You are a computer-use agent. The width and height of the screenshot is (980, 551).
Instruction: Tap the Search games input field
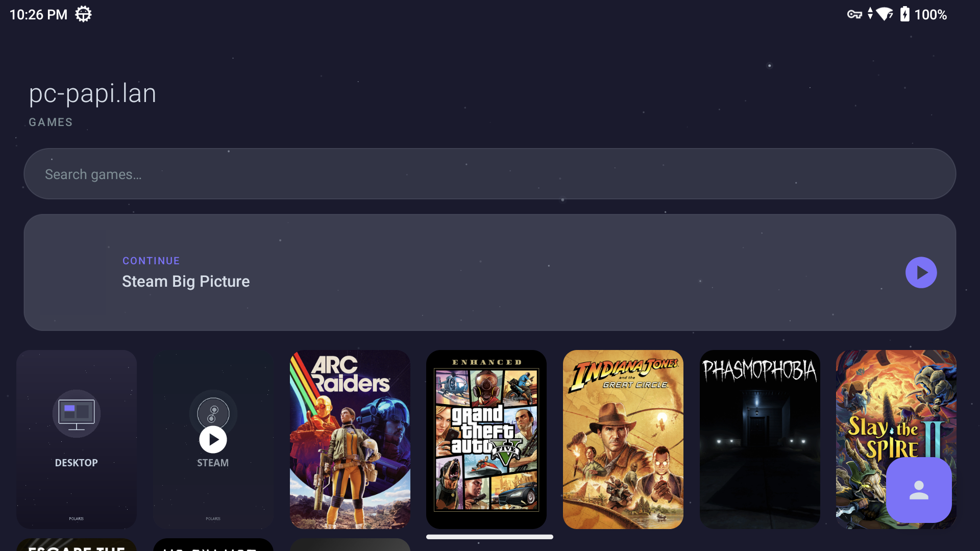489,174
